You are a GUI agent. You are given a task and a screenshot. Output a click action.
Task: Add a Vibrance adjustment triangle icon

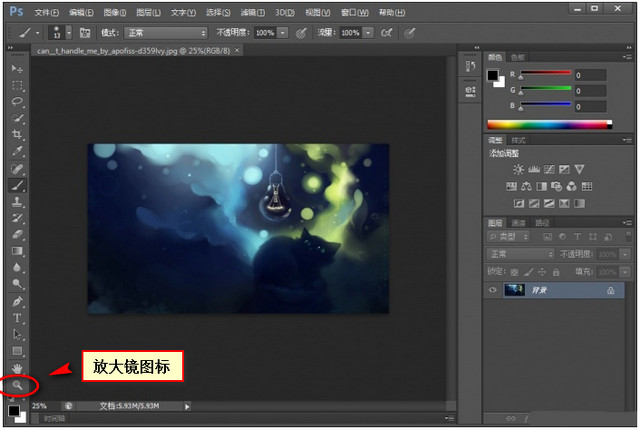coord(579,169)
